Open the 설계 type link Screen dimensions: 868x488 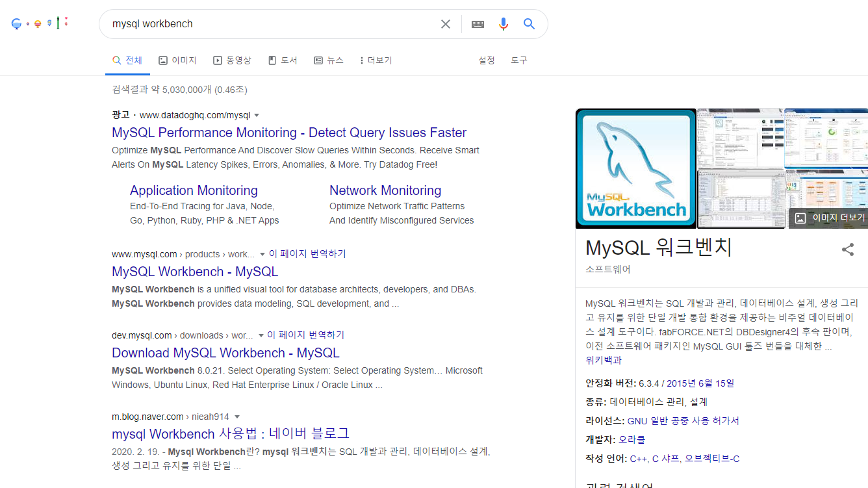[x=698, y=402]
